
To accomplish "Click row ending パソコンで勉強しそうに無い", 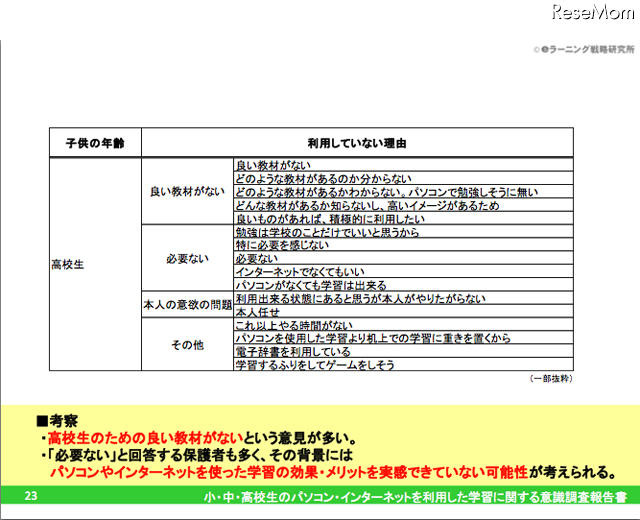I will tap(403, 192).
